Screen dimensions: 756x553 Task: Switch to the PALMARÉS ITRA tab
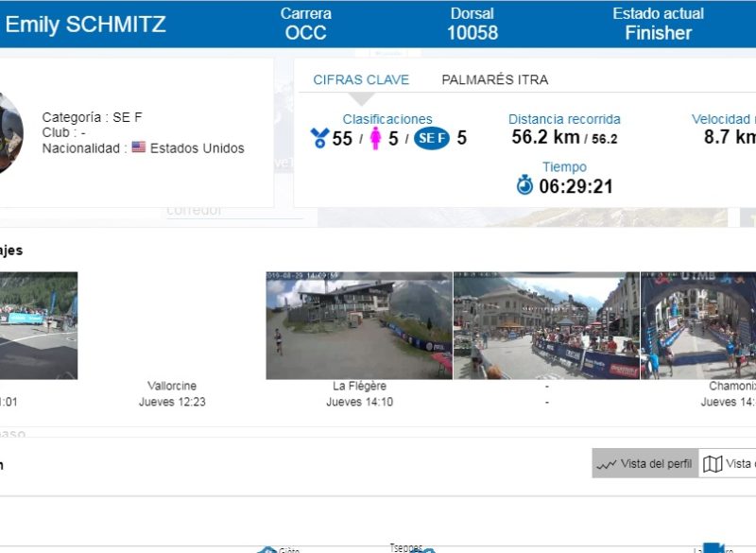click(x=494, y=80)
